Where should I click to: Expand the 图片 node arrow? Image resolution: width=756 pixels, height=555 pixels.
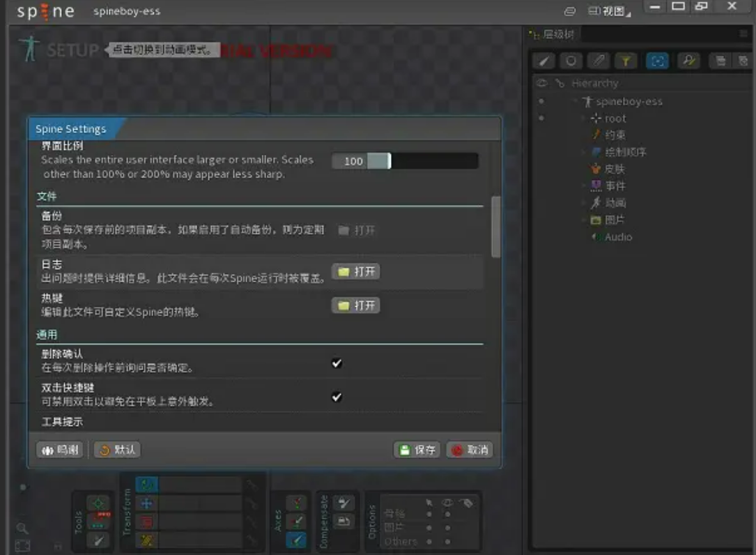coord(584,220)
